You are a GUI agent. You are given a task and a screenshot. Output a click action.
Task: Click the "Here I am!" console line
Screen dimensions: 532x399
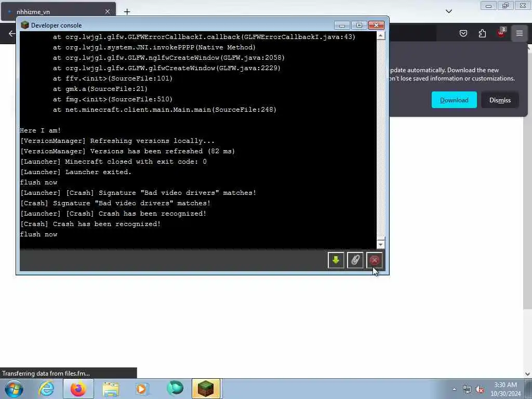(41, 130)
